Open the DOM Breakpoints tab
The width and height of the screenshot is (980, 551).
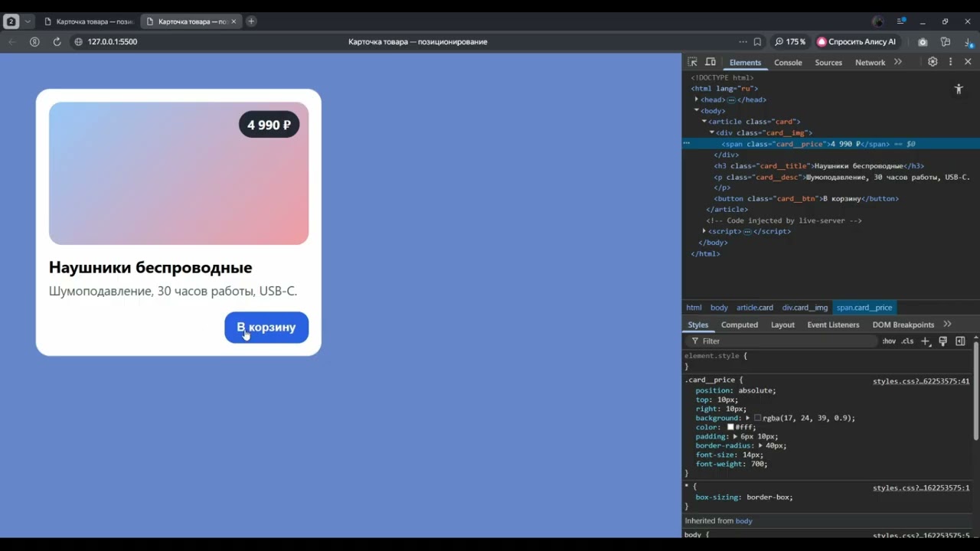903,324
